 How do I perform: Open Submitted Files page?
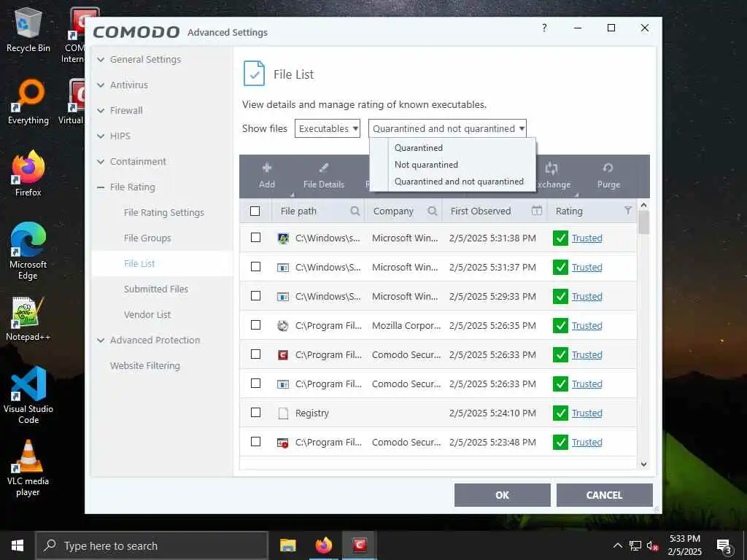click(x=156, y=289)
